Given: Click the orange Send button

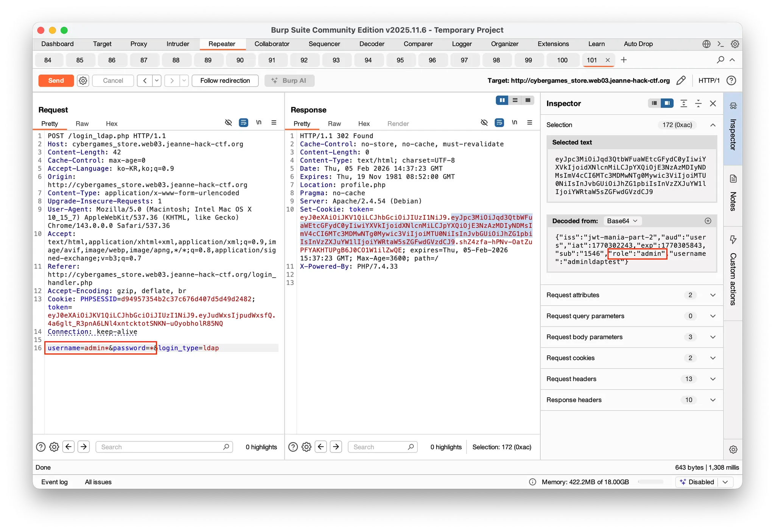Looking at the screenshot, I should (56, 81).
